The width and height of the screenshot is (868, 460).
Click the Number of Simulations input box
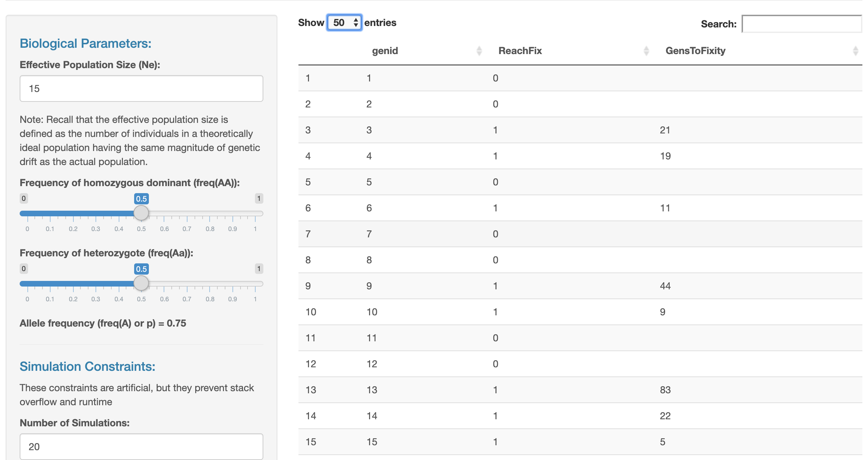click(141, 446)
